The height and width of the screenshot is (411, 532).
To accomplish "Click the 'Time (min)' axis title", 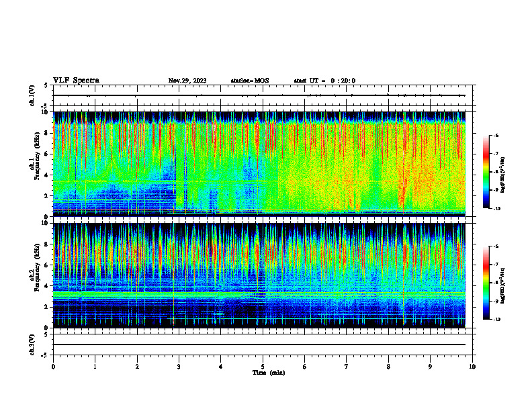I will pos(269,373).
